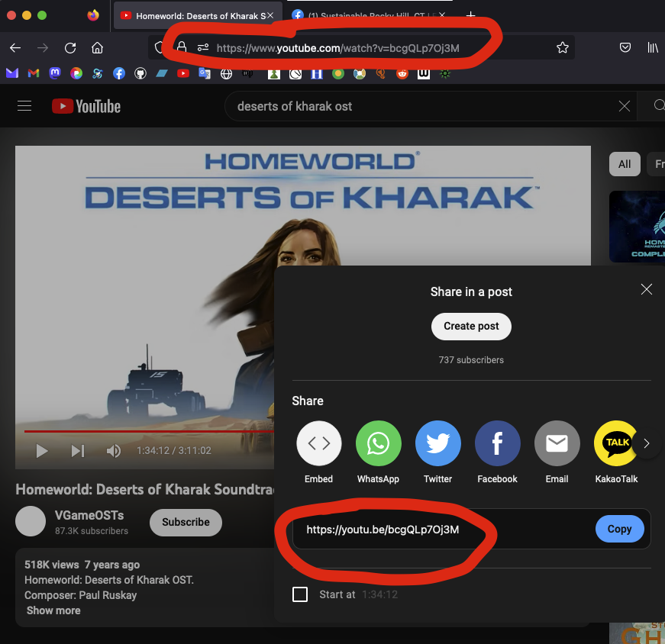Share video via Email
This screenshot has height=644, width=665.
pyautogui.click(x=557, y=443)
